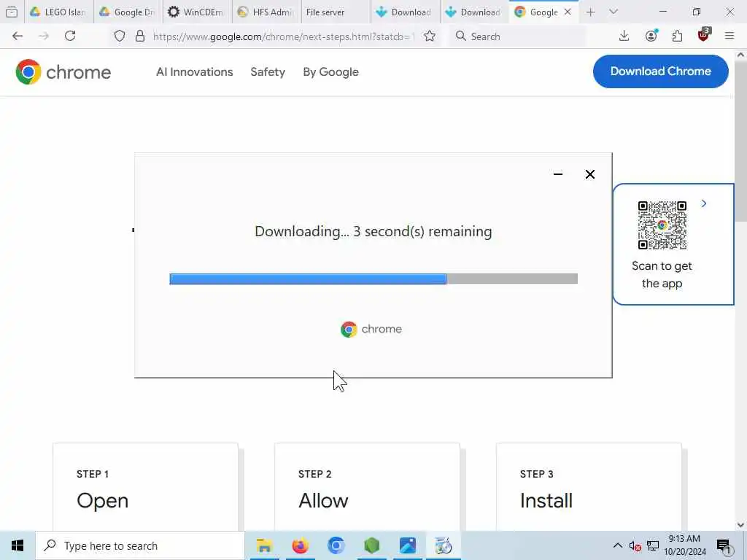Minimize the Chrome installer dialog
Viewport: 747px width, 560px height.
coord(558,174)
